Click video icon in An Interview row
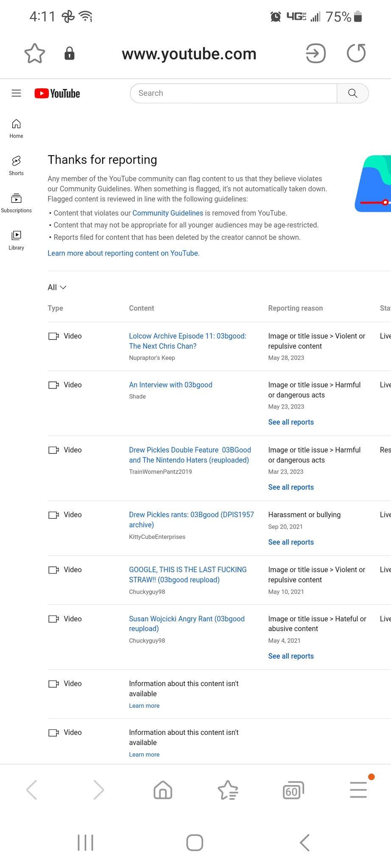391x868 pixels. [53, 385]
